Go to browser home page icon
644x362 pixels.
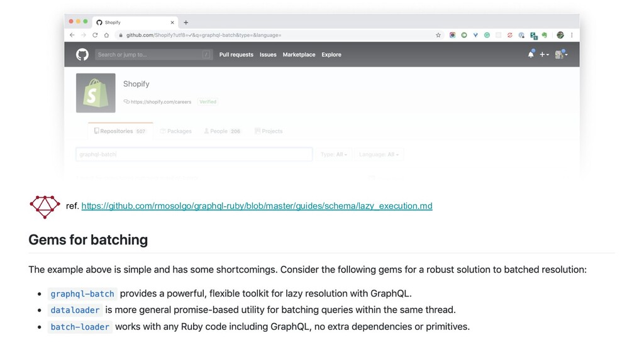point(106,35)
